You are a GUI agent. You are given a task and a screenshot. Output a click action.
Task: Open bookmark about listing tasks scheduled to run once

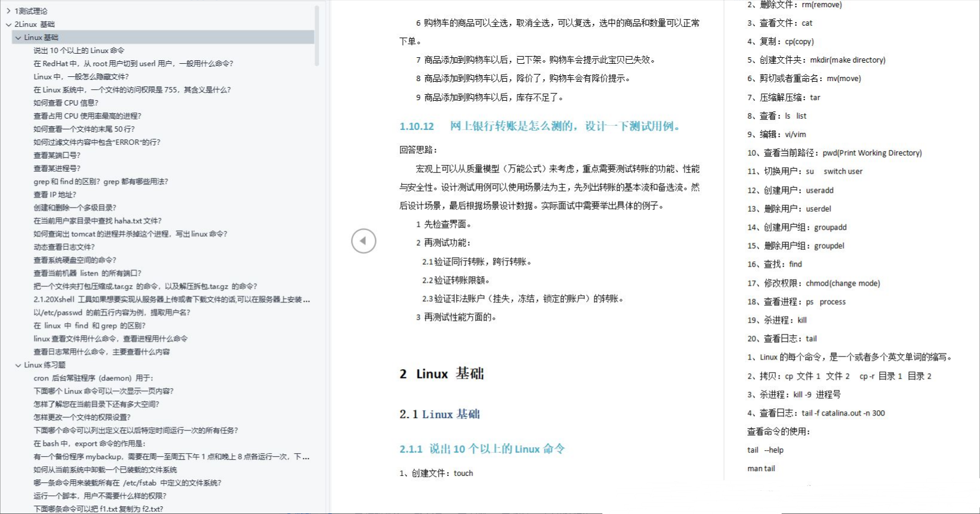pos(135,431)
